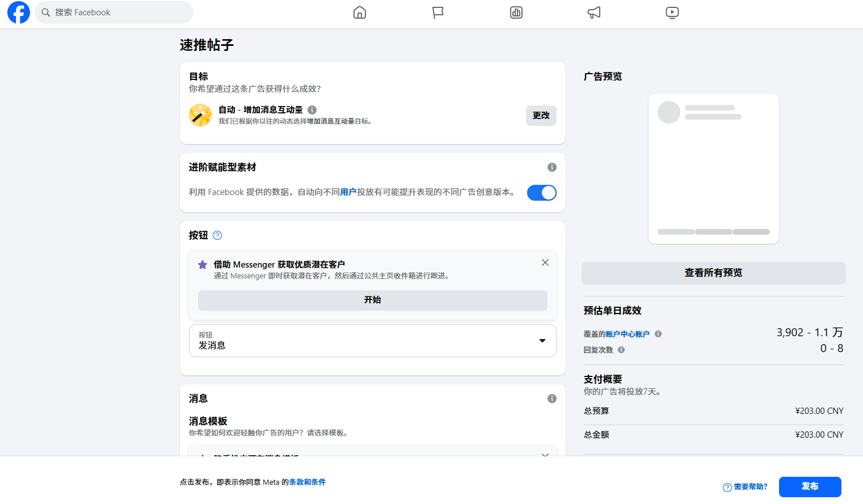The image size is (863, 504).
Task: Open the video play icon in navigation
Action: coord(672,12)
